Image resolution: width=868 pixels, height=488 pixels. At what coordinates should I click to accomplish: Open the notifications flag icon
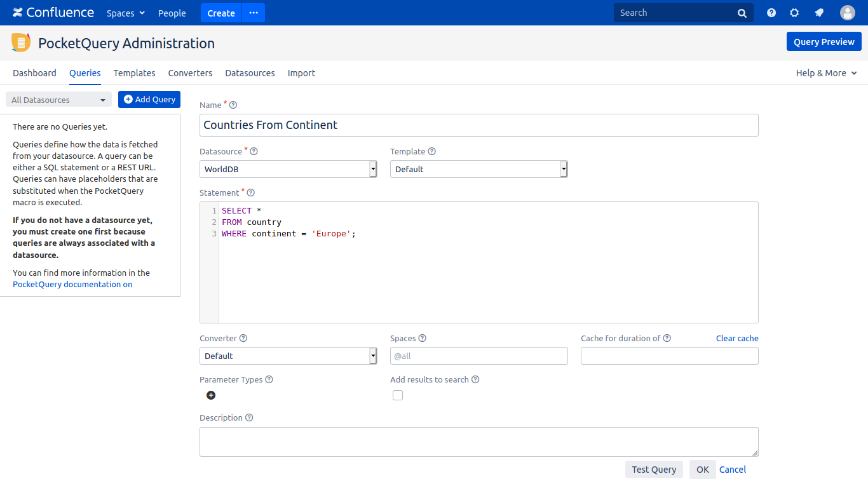tap(819, 12)
